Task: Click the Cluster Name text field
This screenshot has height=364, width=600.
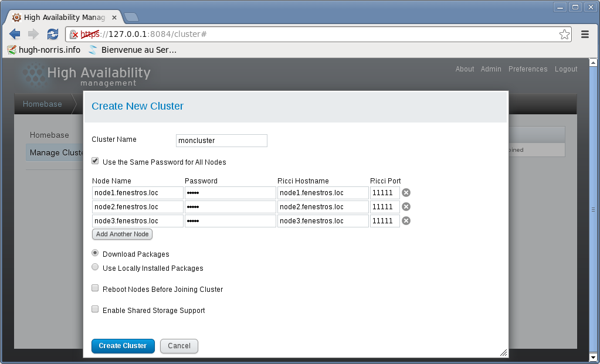Action: point(221,141)
